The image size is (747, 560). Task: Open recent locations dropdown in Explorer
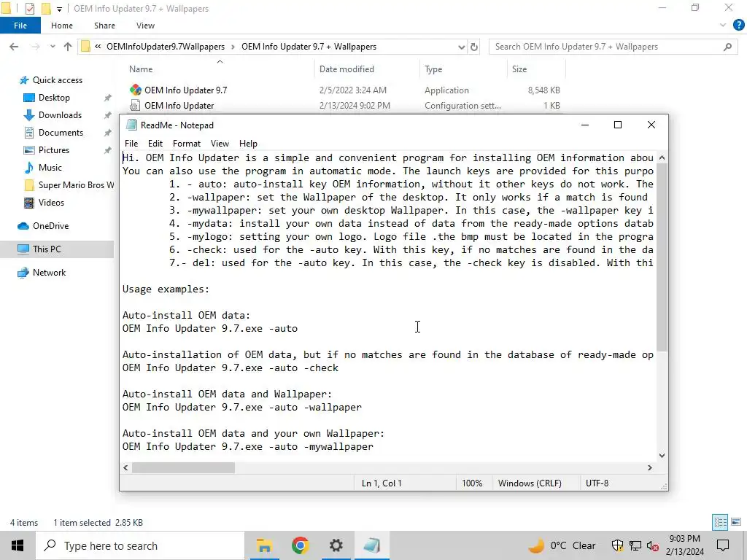(53, 47)
